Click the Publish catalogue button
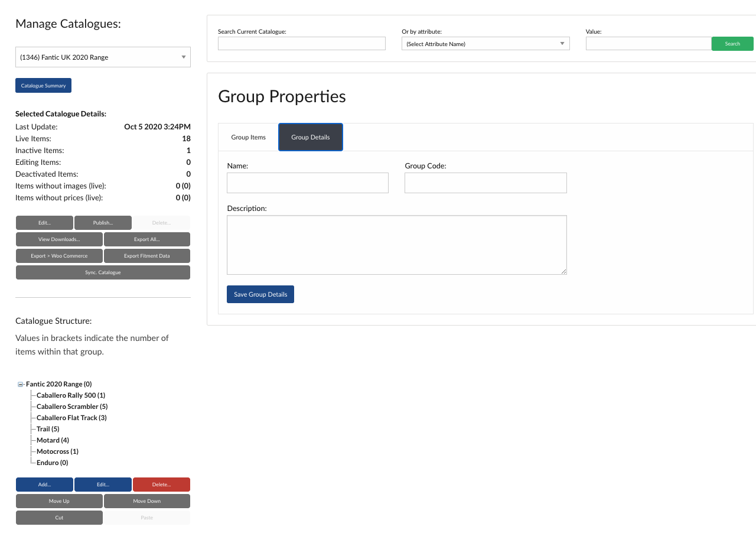 tap(103, 223)
